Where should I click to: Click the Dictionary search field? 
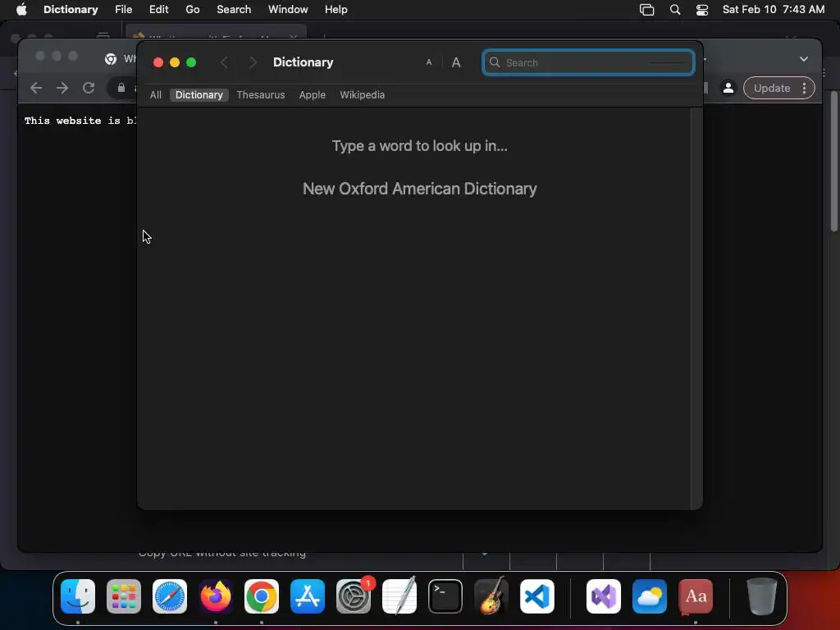(588, 62)
